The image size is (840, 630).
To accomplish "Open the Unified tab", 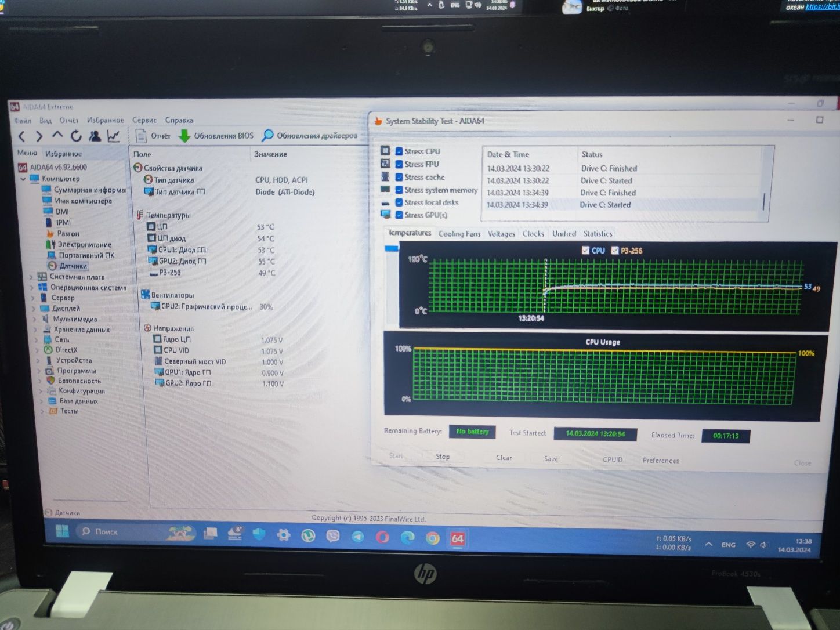I will pyautogui.click(x=564, y=234).
